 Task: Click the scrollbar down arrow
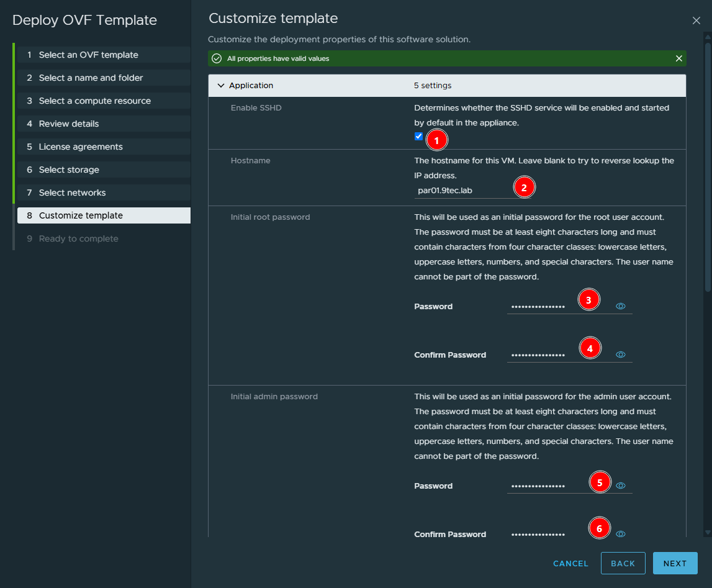(708, 533)
